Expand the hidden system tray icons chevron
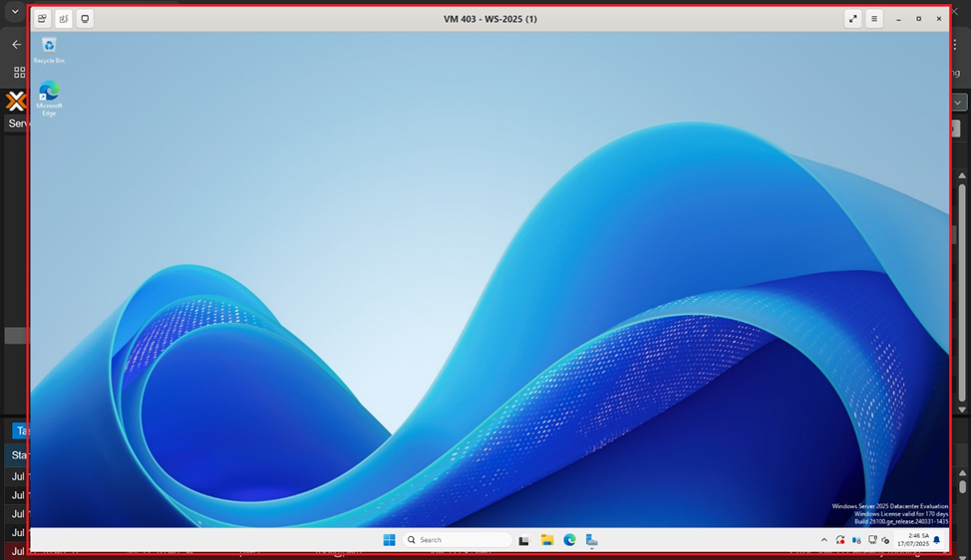 click(x=823, y=540)
